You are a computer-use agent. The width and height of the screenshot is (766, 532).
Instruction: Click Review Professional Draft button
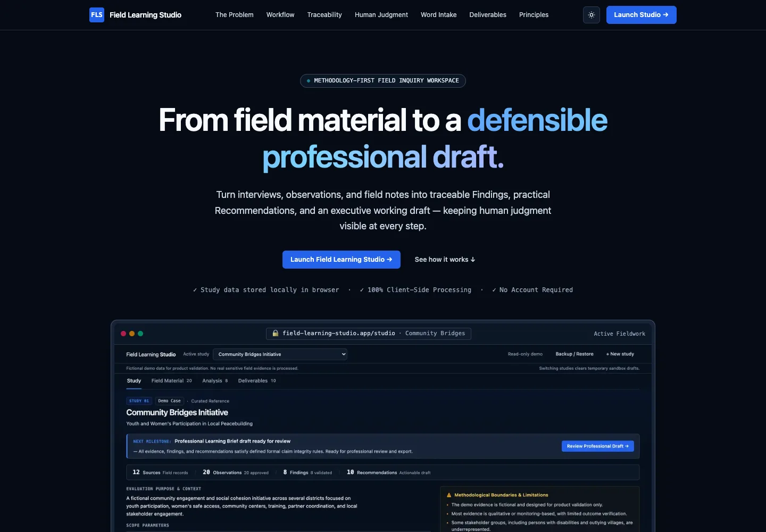(x=598, y=446)
